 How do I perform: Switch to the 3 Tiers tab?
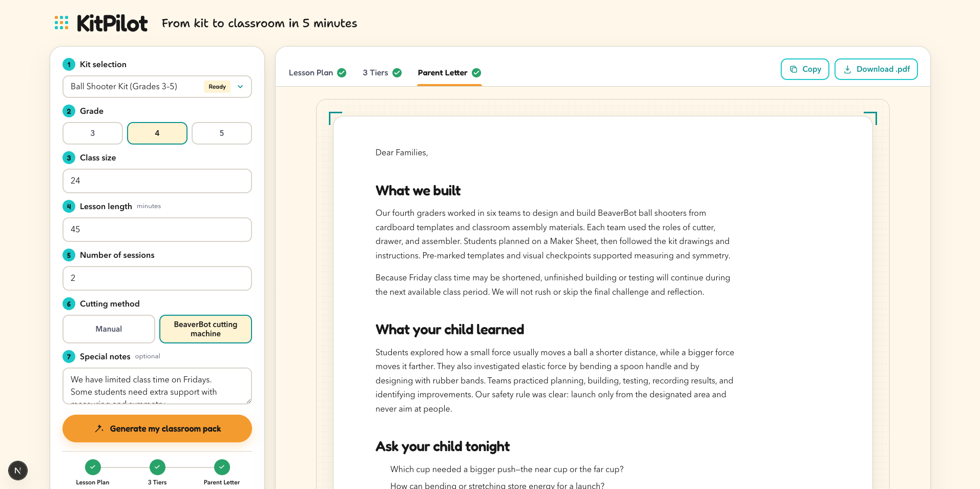[376, 73]
